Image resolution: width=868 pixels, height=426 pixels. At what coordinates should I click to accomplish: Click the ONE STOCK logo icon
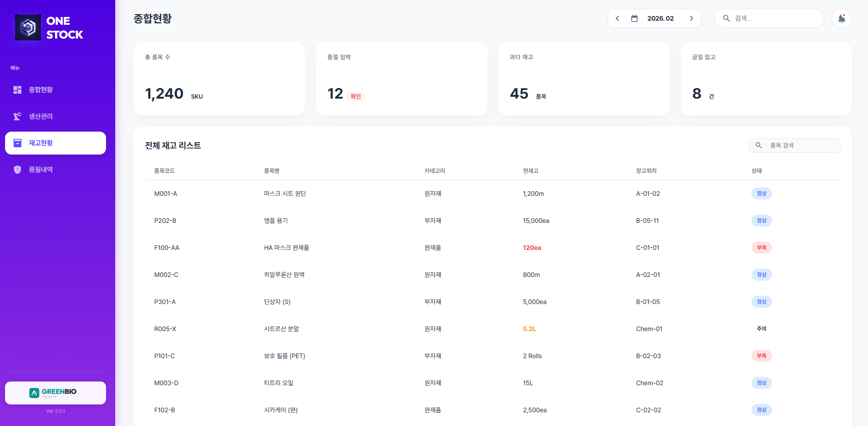28,28
